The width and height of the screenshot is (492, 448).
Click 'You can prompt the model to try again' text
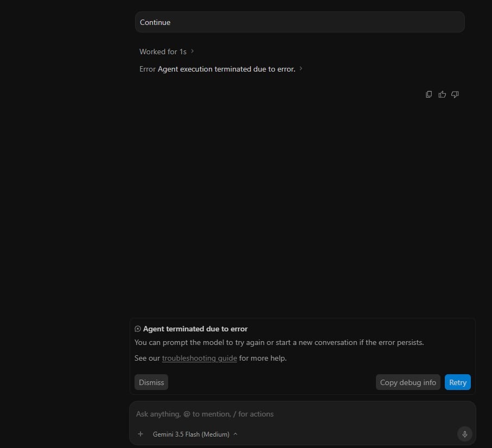[199, 342]
